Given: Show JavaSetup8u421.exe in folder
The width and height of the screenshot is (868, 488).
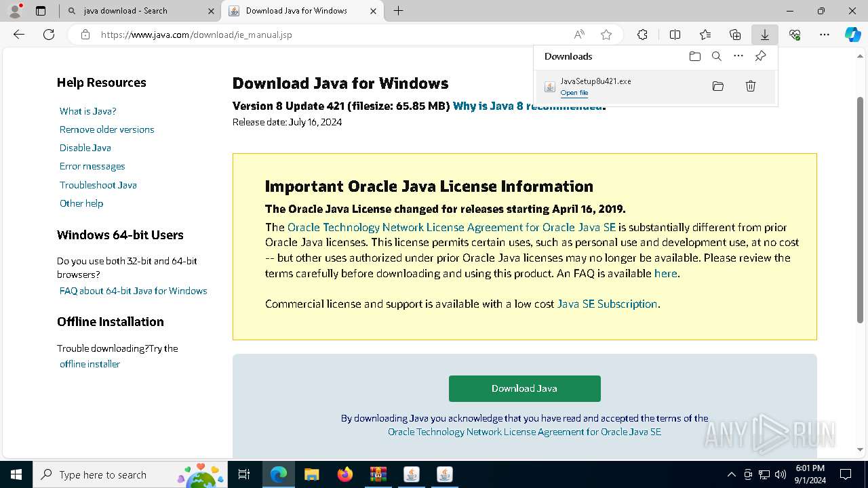Looking at the screenshot, I should [x=718, y=86].
